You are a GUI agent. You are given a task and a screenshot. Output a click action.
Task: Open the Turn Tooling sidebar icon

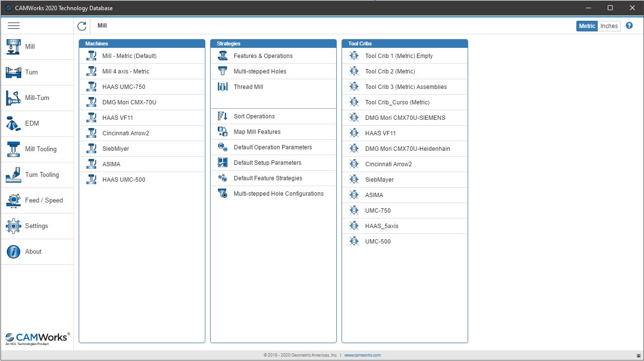14,175
